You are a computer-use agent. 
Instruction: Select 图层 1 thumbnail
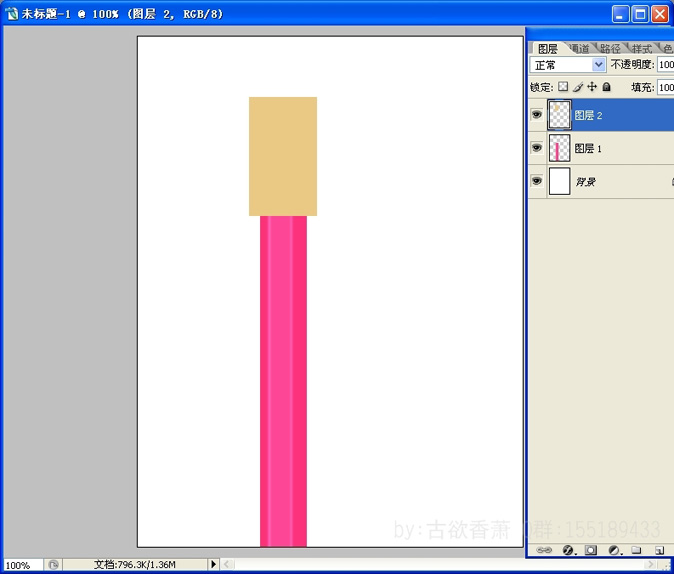click(559, 148)
